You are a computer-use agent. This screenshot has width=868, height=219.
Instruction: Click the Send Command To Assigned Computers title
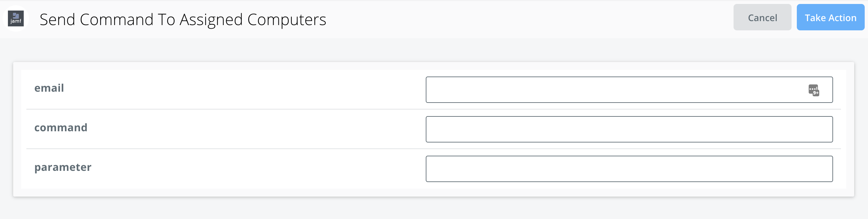coord(183,19)
